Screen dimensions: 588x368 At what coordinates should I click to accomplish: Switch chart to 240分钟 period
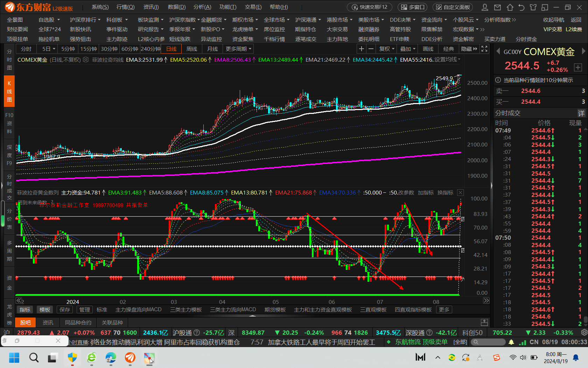(x=151, y=49)
